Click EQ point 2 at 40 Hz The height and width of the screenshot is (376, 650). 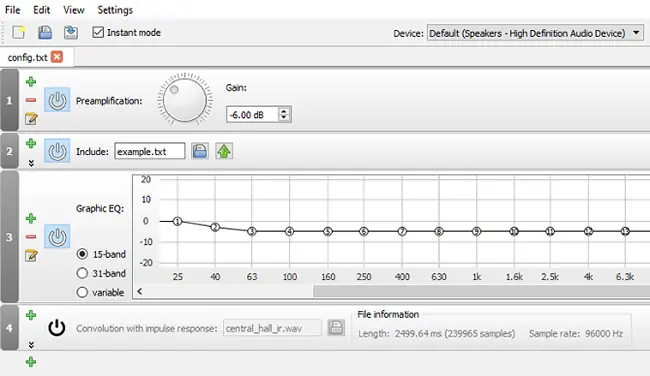(x=215, y=227)
